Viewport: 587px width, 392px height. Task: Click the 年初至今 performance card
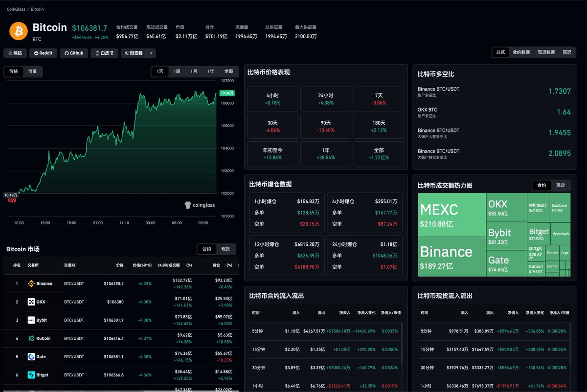272,153
